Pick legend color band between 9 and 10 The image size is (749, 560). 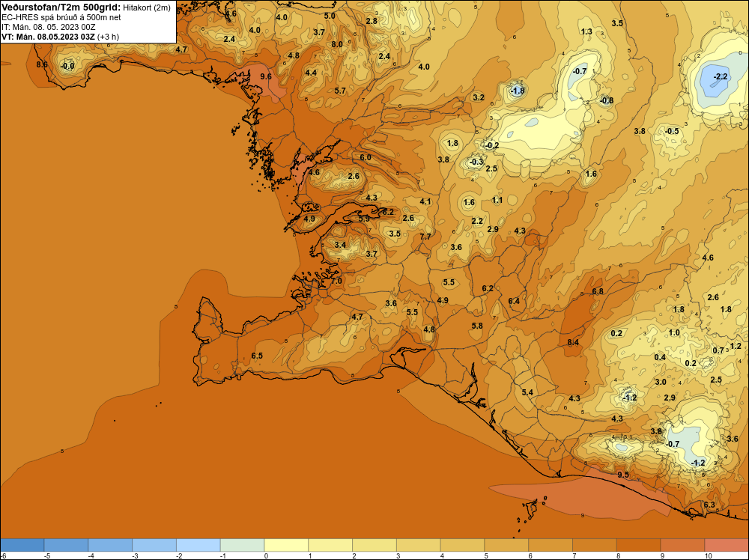click(682, 545)
